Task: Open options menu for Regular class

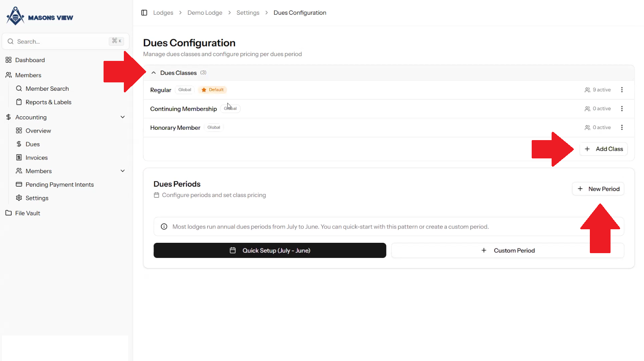Action: coord(622,90)
